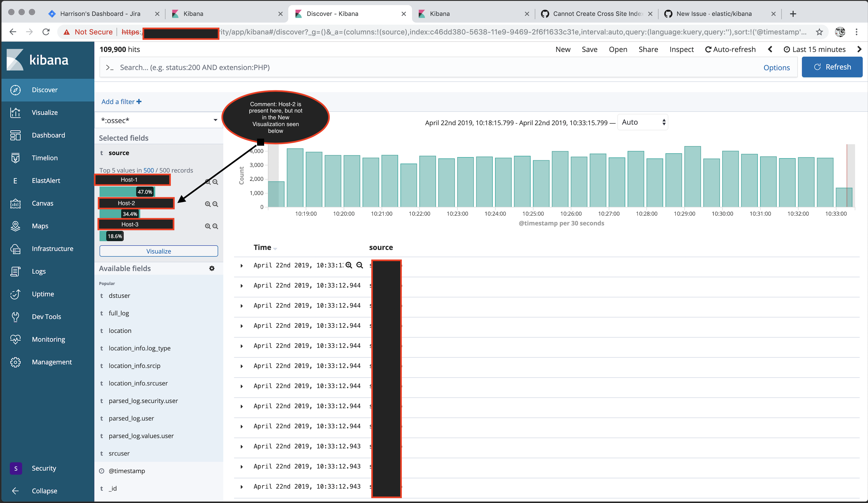This screenshot has height=503, width=868.
Task: Click the blue Refresh button
Action: pyautogui.click(x=832, y=67)
